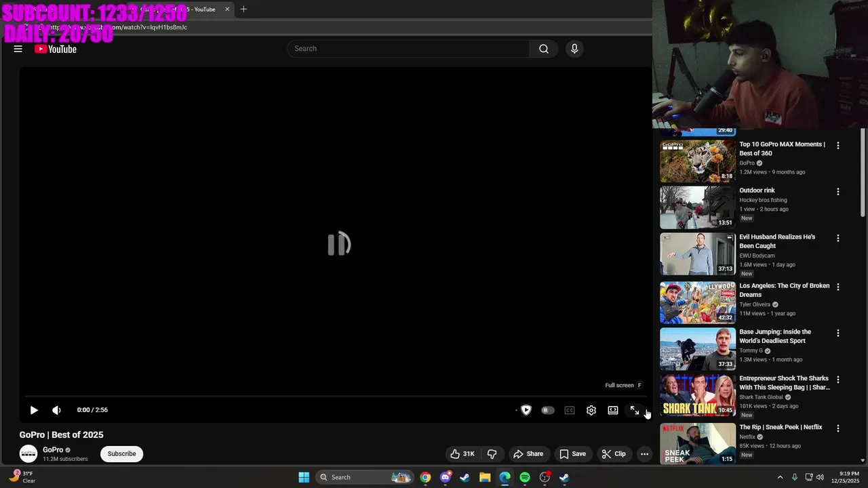Screen dimensions: 868x488
Task: Play the GoPro video
Action: coord(34,410)
